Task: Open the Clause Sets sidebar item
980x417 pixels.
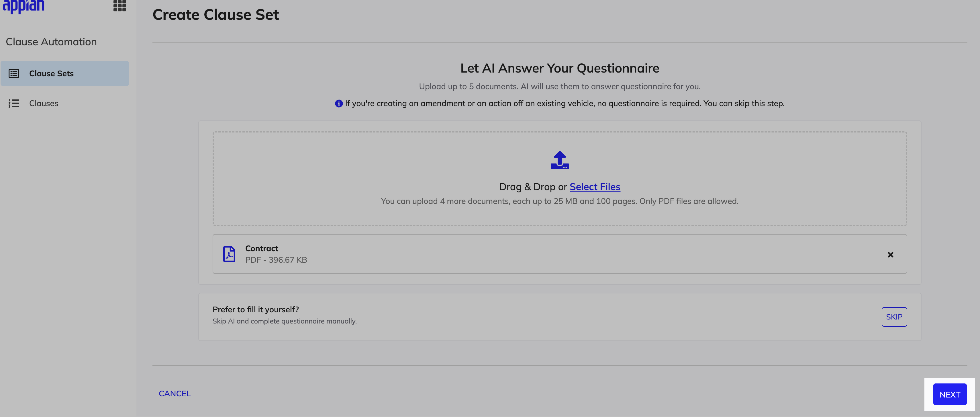Action: coord(65,73)
